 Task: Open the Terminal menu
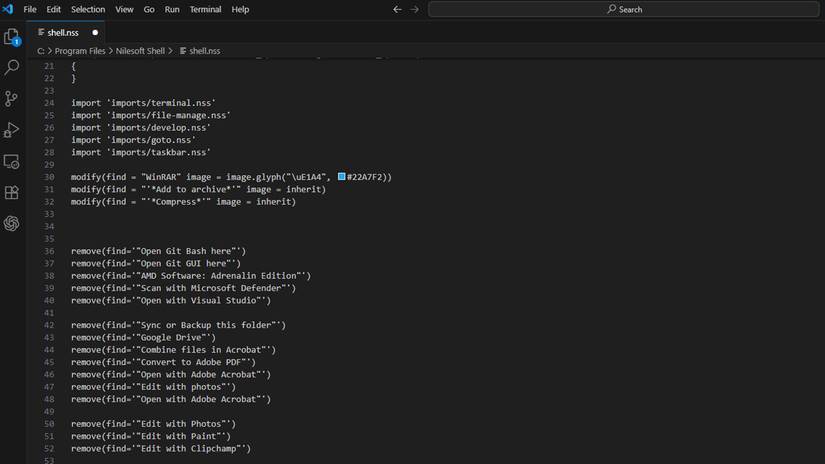205,9
